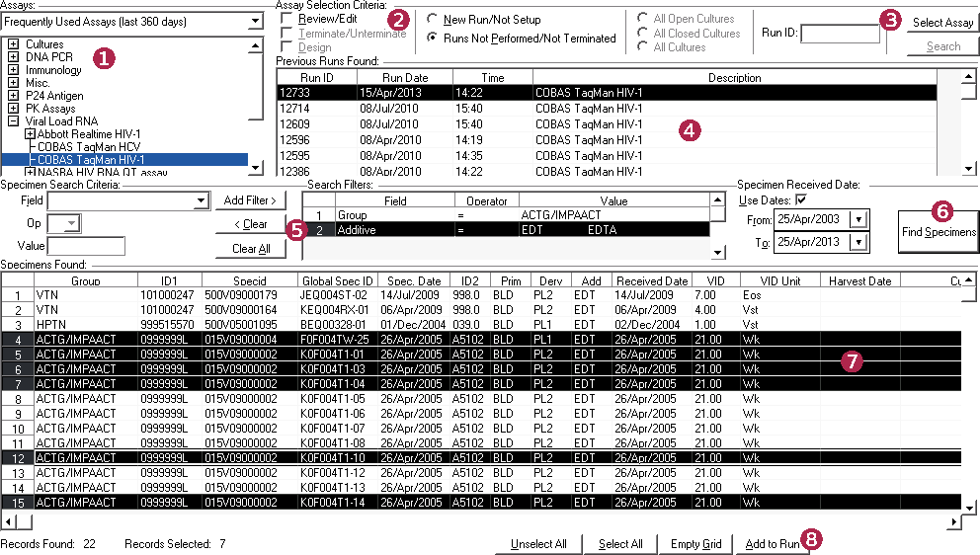Select COBAS TaqMan HIV-1 assay
The image size is (980, 555).
91,159
